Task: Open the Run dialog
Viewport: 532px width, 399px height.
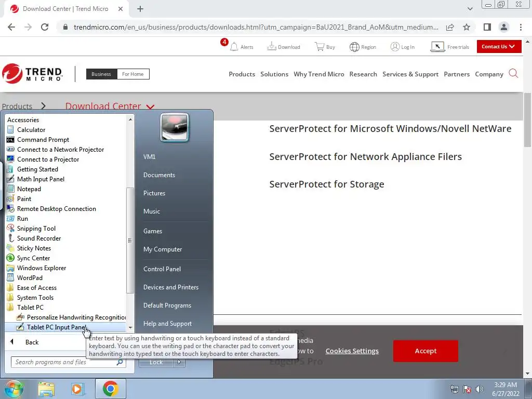Action: click(22, 219)
